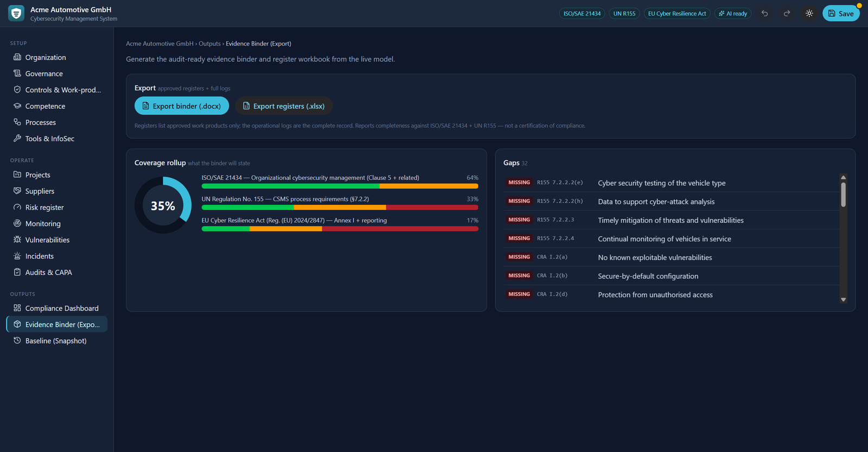Select gap 'Timely mitigation of threats and vulnerabilities'
Image resolution: width=868 pixels, height=452 pixels.
671,220
